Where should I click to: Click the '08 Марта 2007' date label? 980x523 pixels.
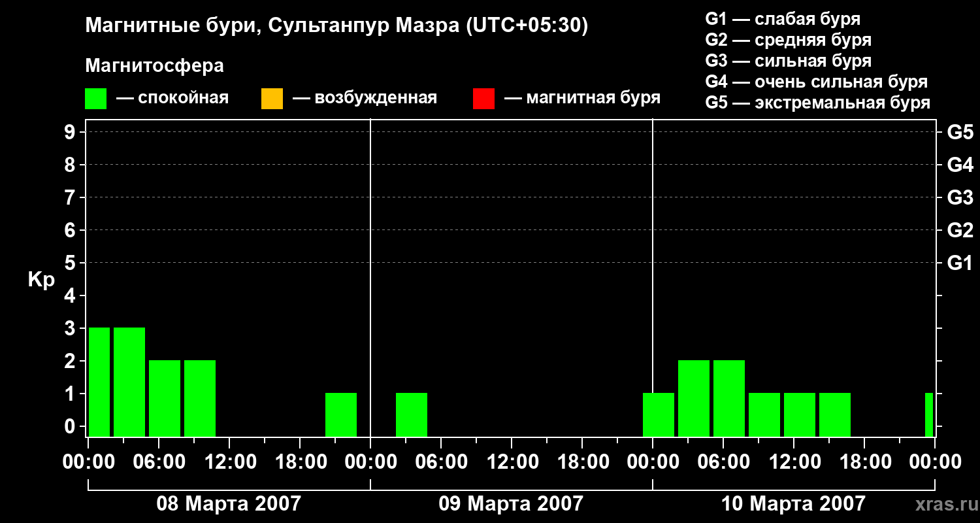[x=229, y=503]
